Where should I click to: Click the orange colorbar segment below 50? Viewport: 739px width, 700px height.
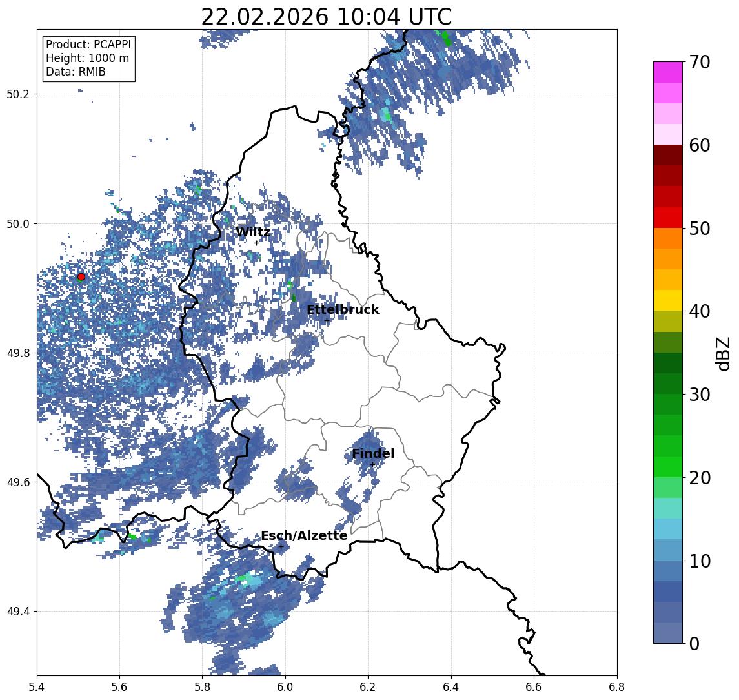[x=668, y=238]
